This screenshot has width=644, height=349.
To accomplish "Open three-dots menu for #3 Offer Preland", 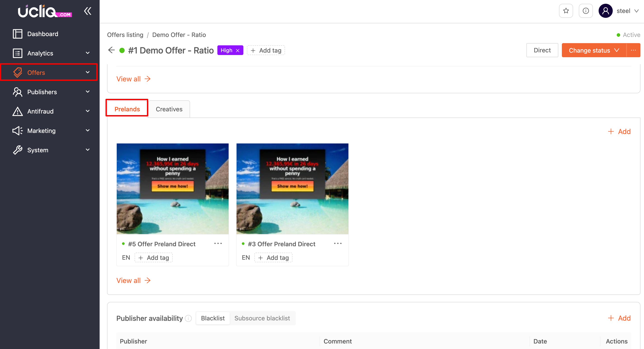I will (337, 244).
